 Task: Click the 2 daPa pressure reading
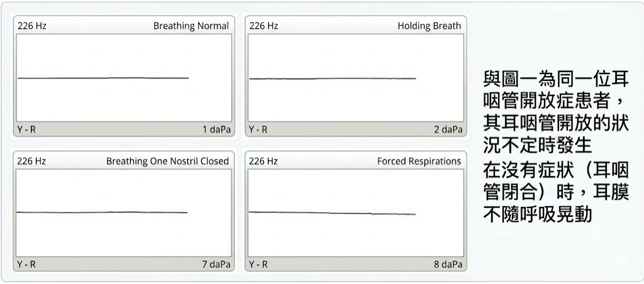[448, 129]
